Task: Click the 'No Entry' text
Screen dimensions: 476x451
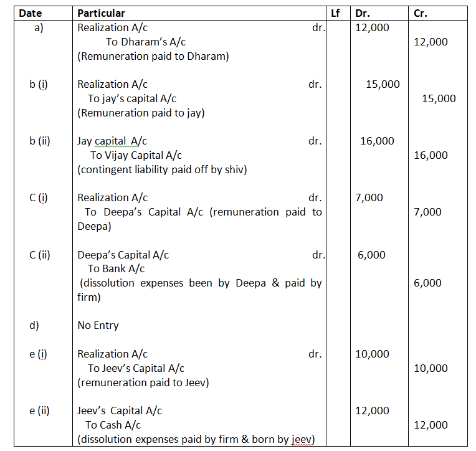Action: point(98,325)
